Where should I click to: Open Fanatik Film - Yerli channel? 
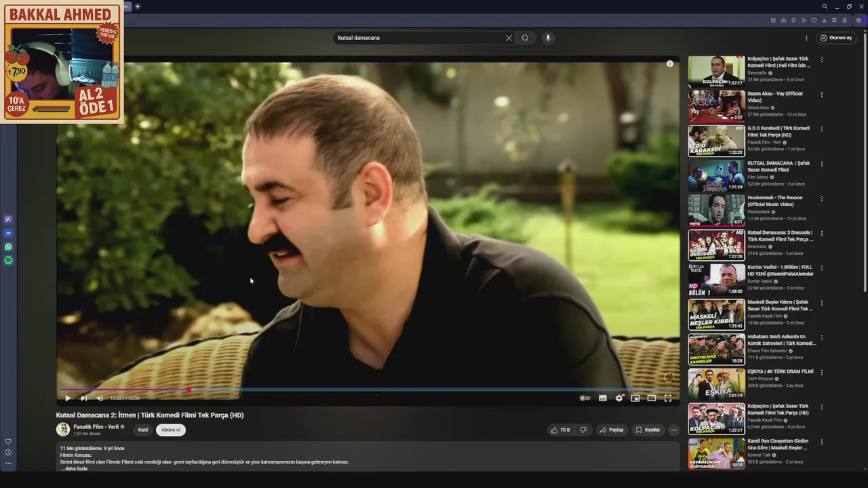tap(96, 427)
